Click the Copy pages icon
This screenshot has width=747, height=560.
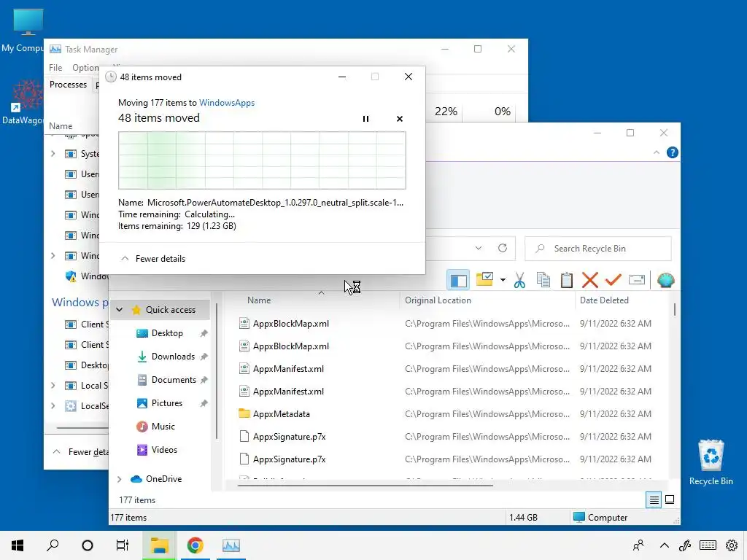pos(543,280)
